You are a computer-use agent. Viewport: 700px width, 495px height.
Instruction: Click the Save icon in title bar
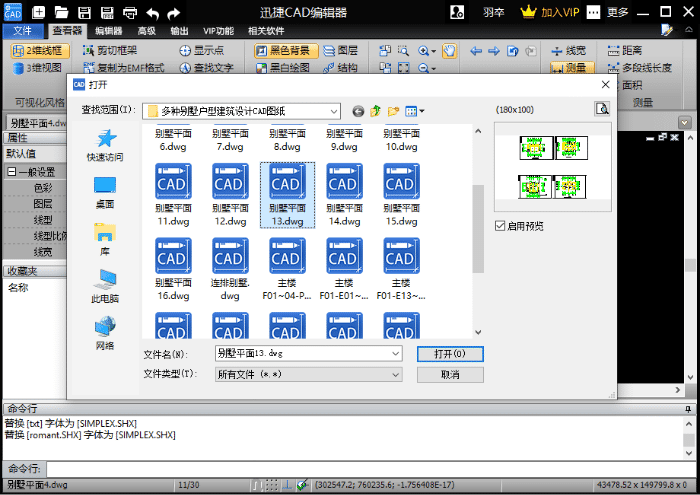pos(84,12)
